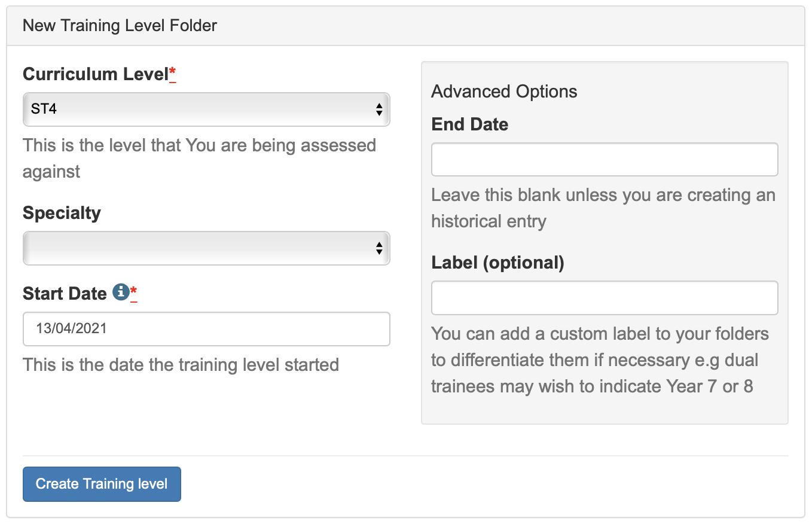This screenshot has width=812, height=524.
Task: Open the Curriculum Level dropdown showing ST4
Action: 206,109
